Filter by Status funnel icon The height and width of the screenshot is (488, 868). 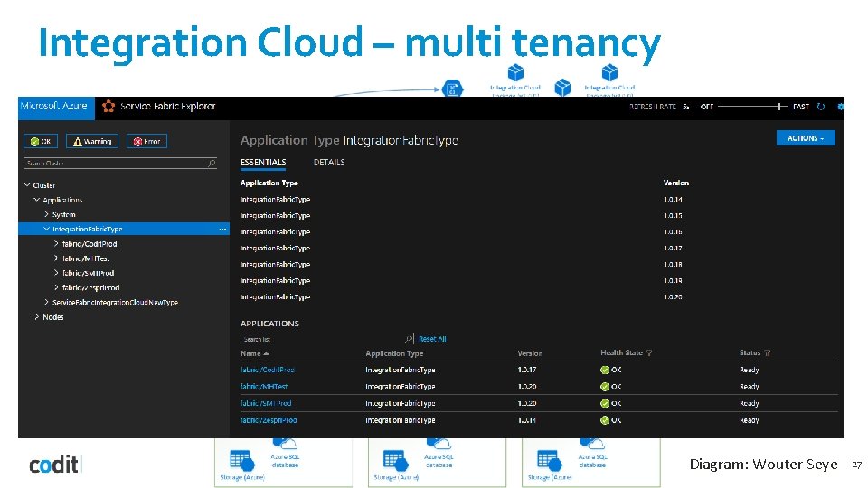click(x=768, y=353)
